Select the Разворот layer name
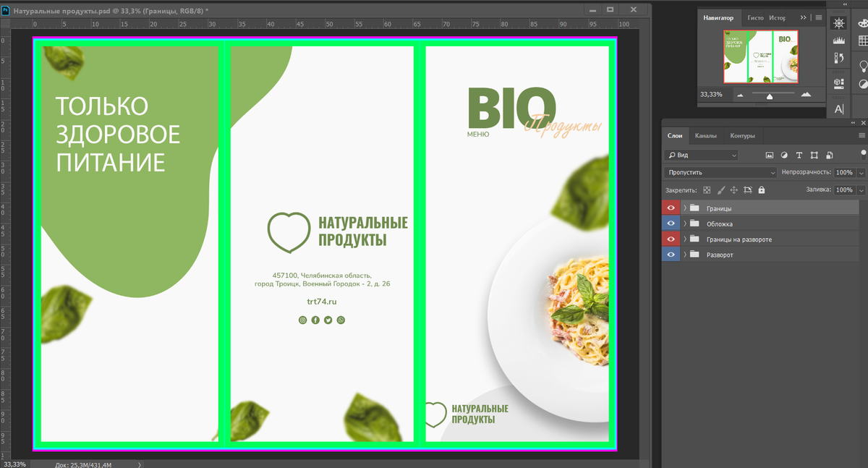868x468 pixels. click(x=720, y=255)
